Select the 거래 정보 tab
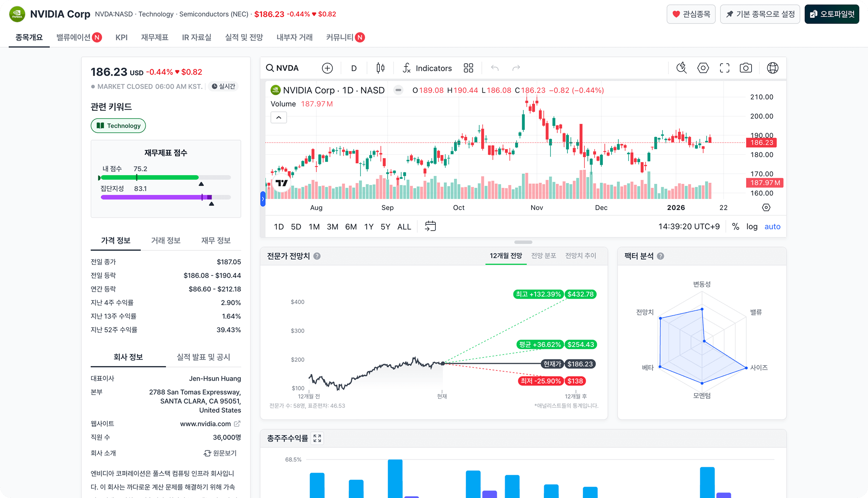868x498 pixels. [166, 240]
